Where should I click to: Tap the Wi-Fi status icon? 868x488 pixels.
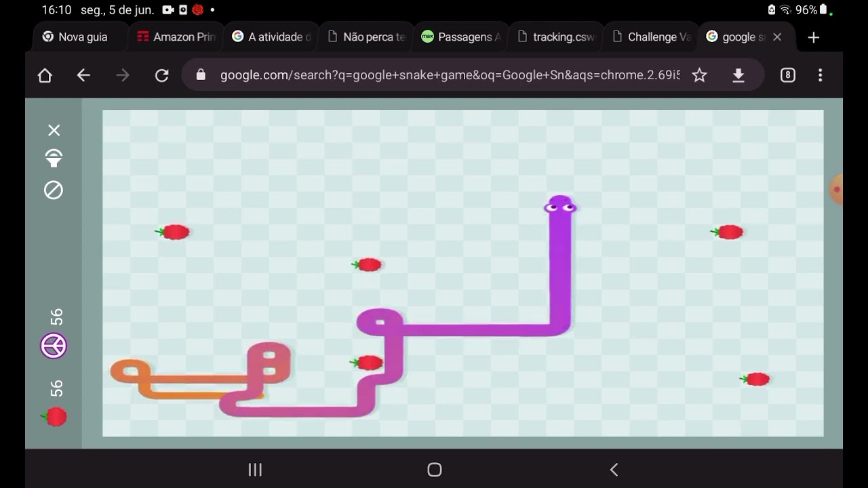click(x=786, y=10)
